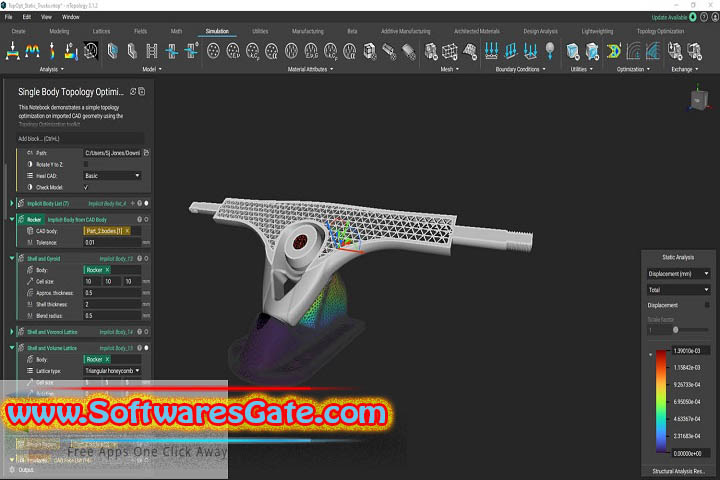Click the first blue arrows boundary condition icon
Viewport: 720px width, 480px height.
point(491,51)
